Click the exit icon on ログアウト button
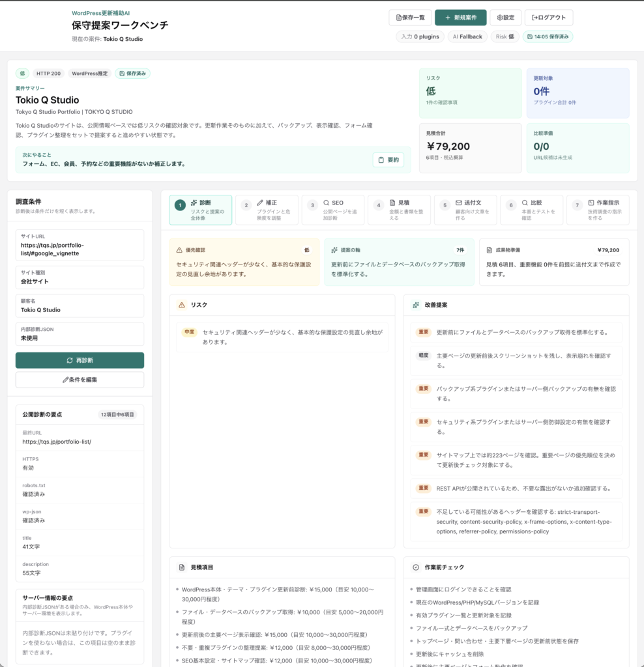The width and height of the screenshot is (644, 667). click(x=534, y=18)
